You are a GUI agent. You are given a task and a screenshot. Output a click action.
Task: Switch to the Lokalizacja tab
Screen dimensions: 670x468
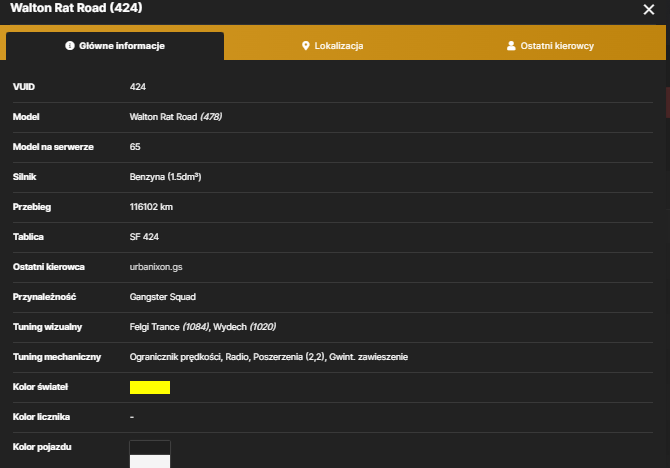click(x=332, y=46)
